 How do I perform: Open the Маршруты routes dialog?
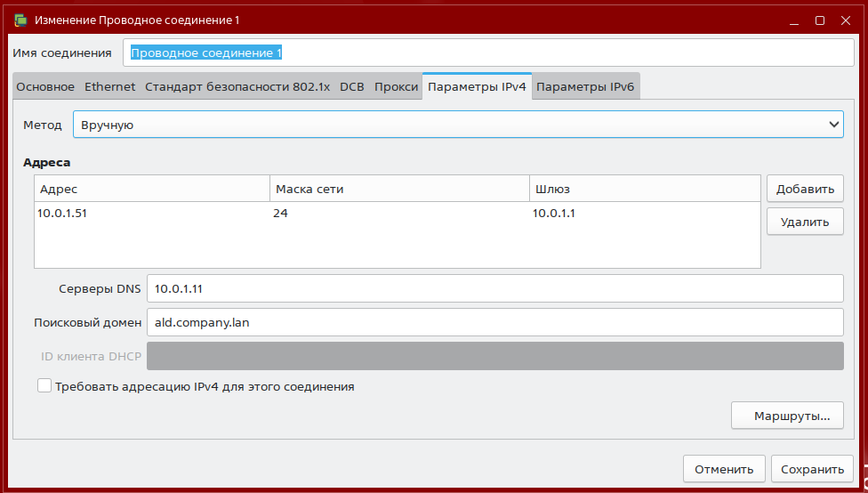(786, 416)
